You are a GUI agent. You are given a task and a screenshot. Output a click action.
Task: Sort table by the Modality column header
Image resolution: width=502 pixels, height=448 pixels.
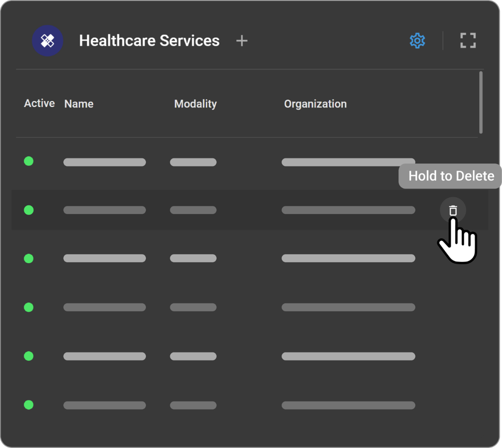(x=195, y=104)
